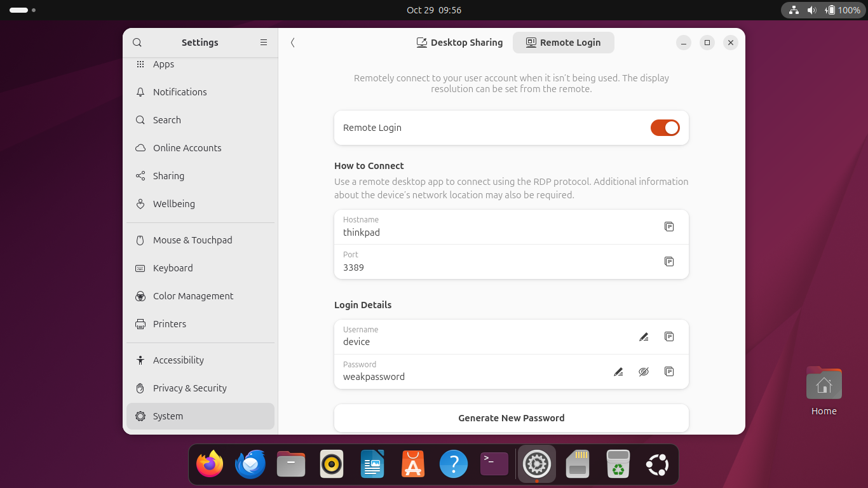Open the Settings hamburger menu
Screen dimensions: 868x488
coord(264,43)
